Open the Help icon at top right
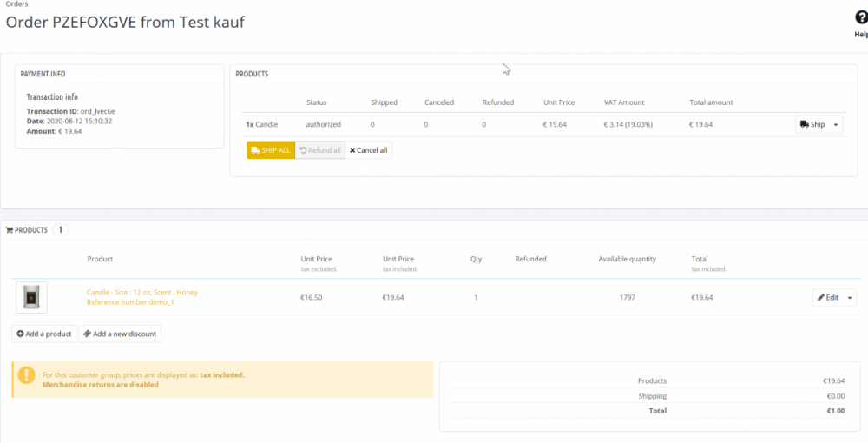Image resolution: width=868 pixels, height=443 pixels. 860,19
